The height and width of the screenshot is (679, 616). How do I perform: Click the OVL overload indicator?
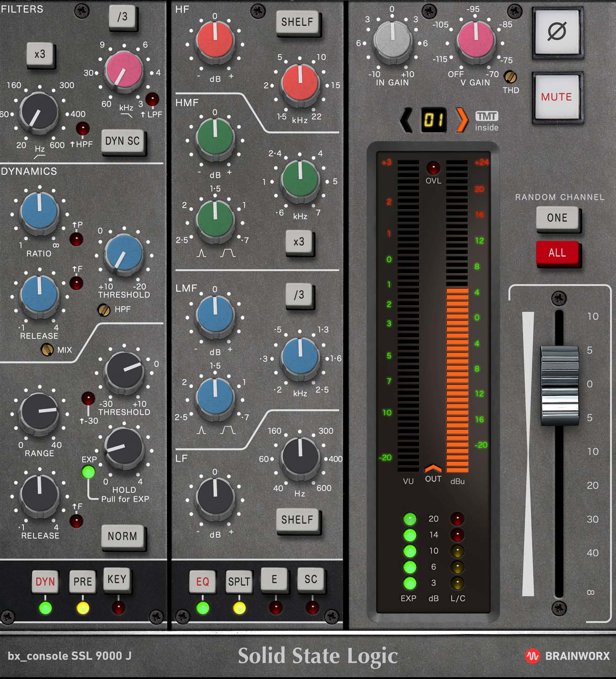coord(433,168)
